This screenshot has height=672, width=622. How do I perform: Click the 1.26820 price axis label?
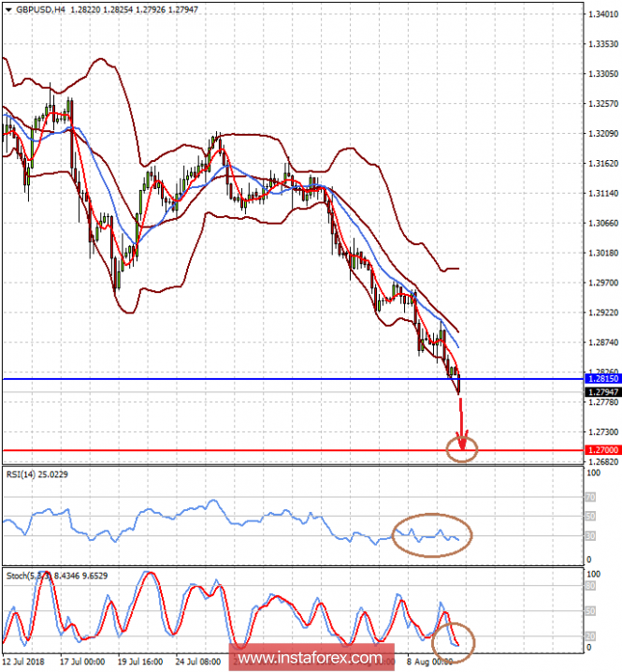[x=602, y=462]
